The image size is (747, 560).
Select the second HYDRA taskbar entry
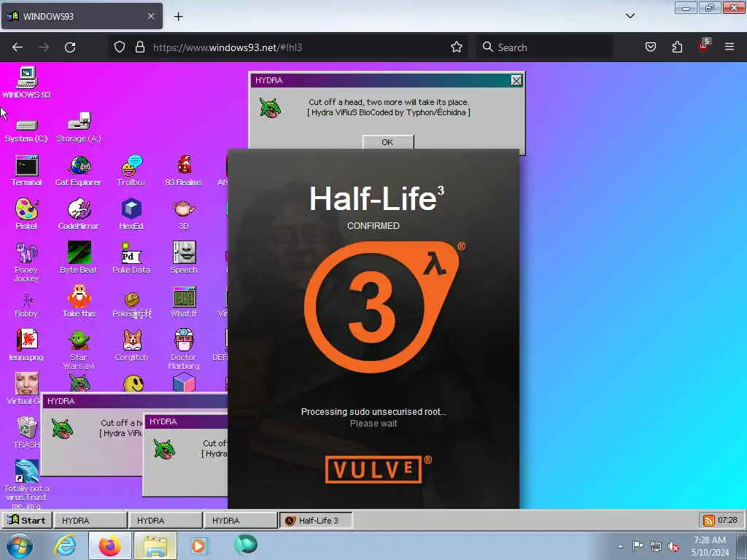[x=165, y=521]
